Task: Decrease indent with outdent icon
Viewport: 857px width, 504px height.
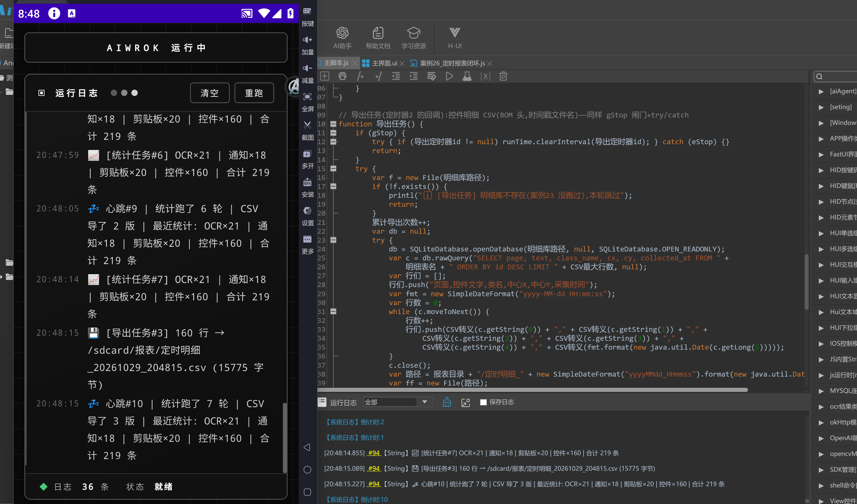Action: point(396,76)
